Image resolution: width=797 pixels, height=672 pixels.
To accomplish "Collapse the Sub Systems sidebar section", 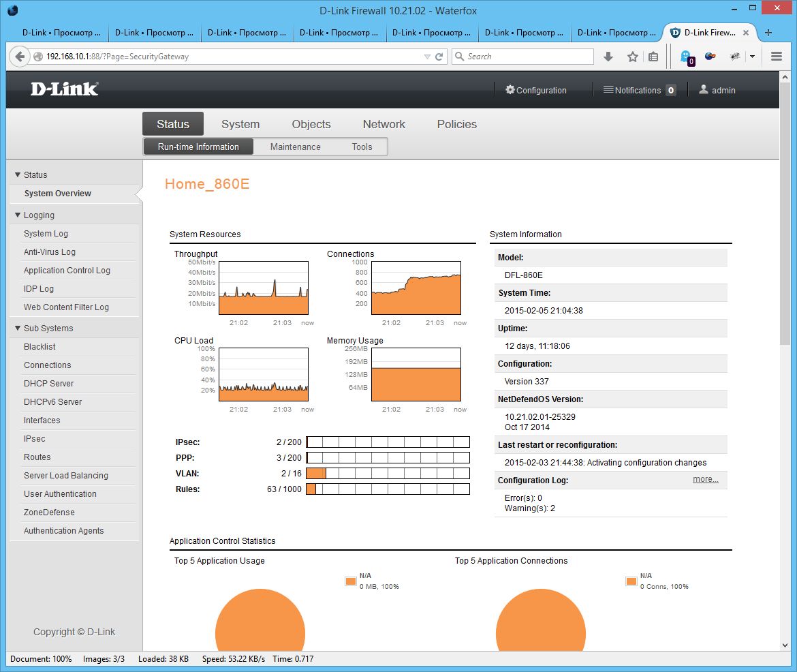I will [43, 329].
